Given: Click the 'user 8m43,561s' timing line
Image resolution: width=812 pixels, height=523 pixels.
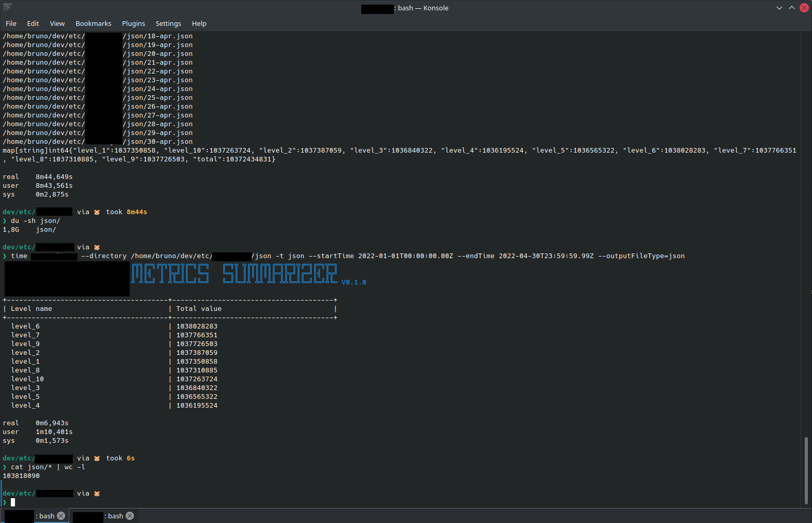Looking at the screenshot, I should (38, 186).
